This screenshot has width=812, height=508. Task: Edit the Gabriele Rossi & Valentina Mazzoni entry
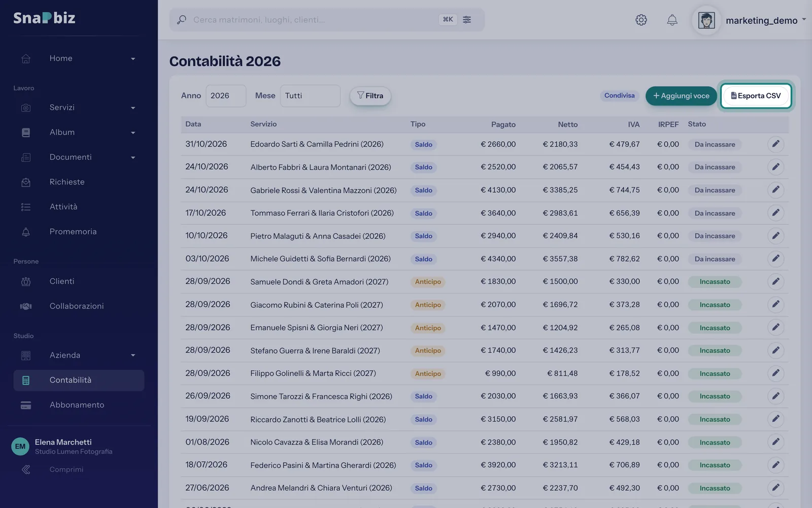pyautogui.click(x=775, y=190)
